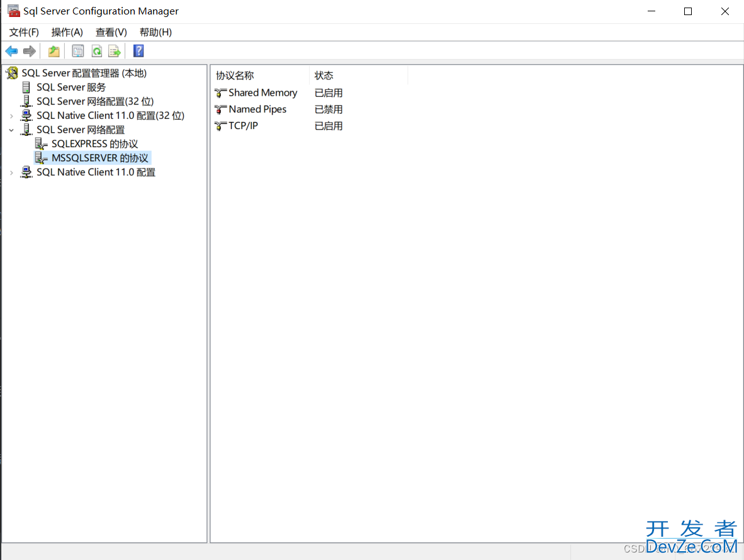Image resolution: width=744 pixels, height=560 pixels.
Task: Click TCP/IP's 已启用 status cell
Action: tap(329, 126)
